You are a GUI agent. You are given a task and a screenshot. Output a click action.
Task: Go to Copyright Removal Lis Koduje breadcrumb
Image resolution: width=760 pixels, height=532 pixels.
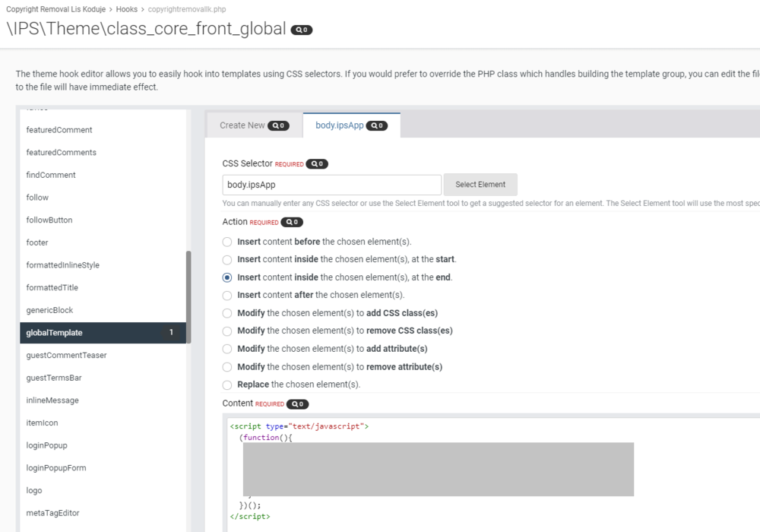tap(54, 9)
